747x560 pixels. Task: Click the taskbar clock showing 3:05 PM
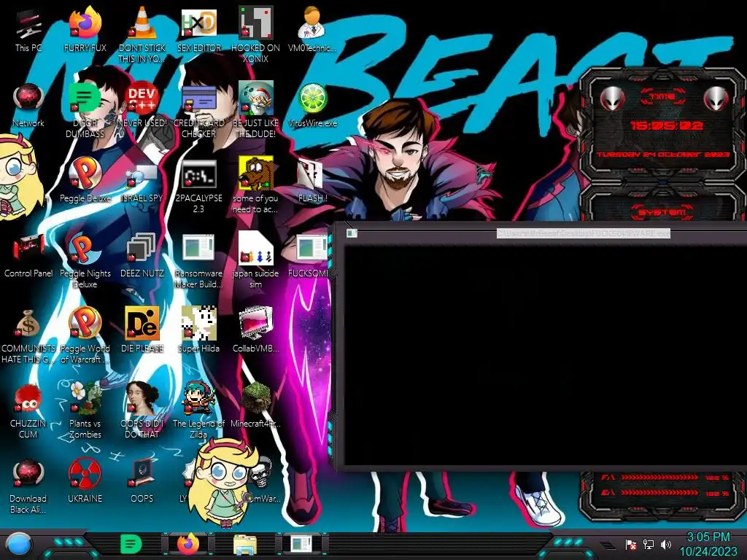coord(708,544)
